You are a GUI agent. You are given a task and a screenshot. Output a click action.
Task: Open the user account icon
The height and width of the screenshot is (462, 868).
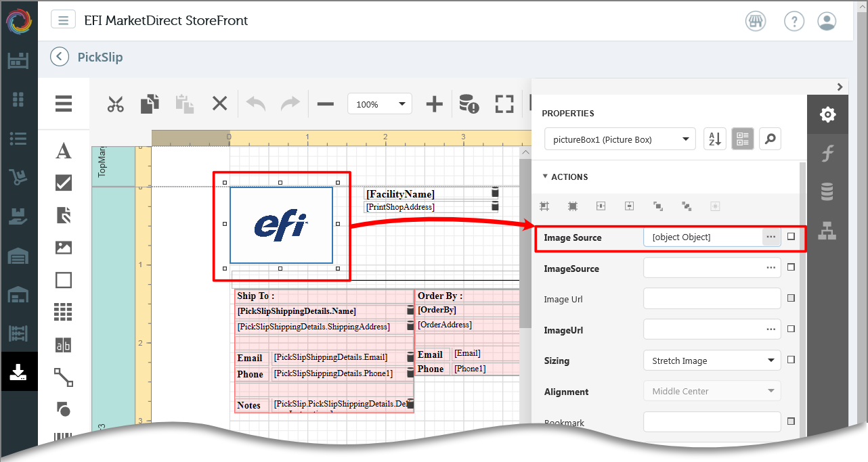(x=827, y=21)
